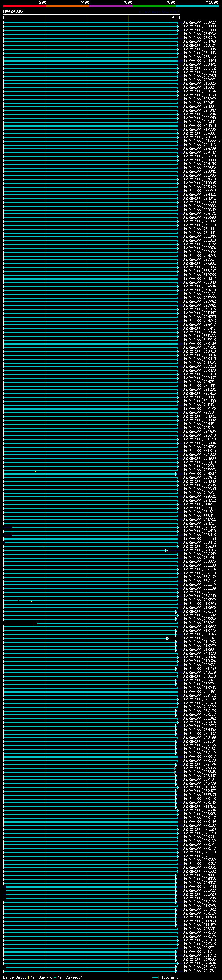Click the shortened alignment bar for UniRef100_Q7DLX6
The height and width of the screenshot is (980, 222).
(85, 550)
